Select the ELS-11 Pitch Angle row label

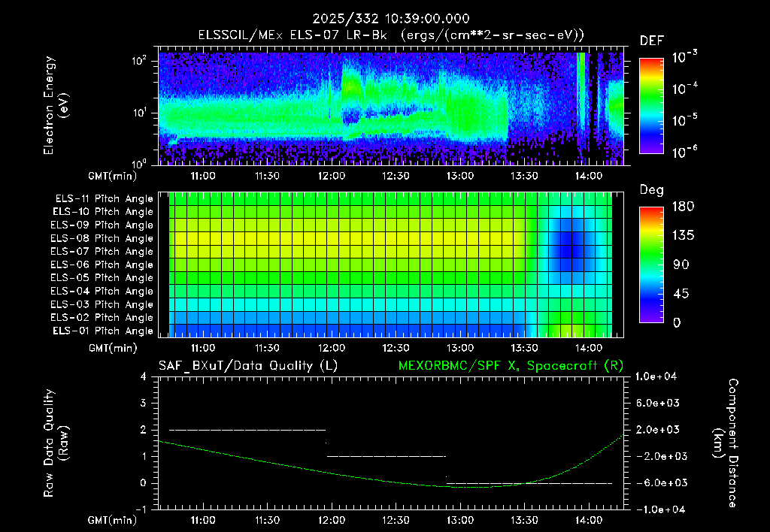104,199
